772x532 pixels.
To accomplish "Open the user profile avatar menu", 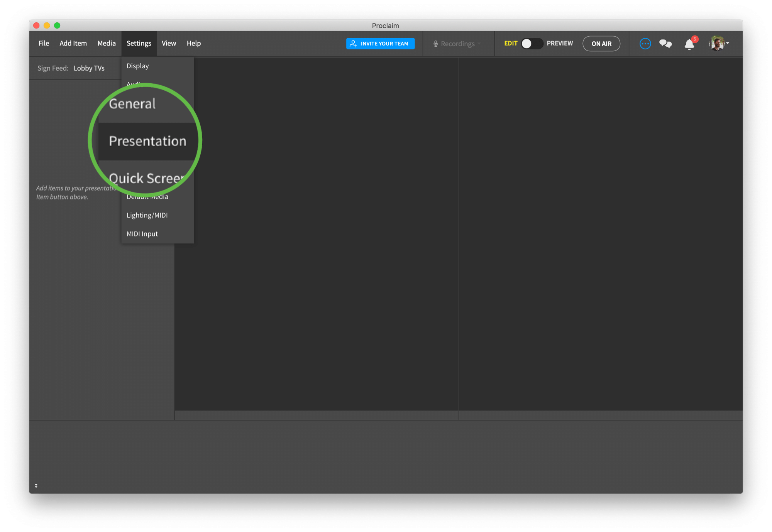I will click(718, 43).
